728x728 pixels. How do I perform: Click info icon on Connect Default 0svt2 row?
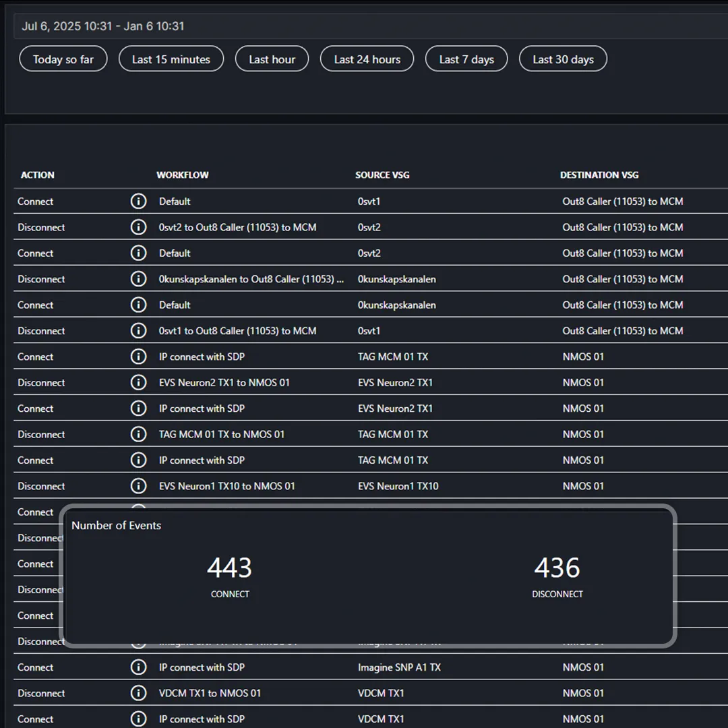point(138,253)
